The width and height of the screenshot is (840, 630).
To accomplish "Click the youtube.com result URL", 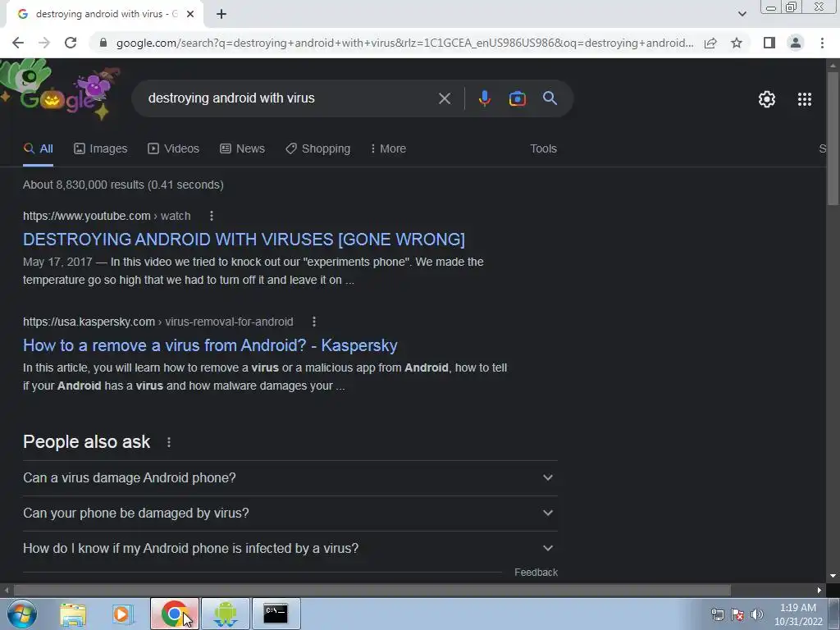I will 107,216.
